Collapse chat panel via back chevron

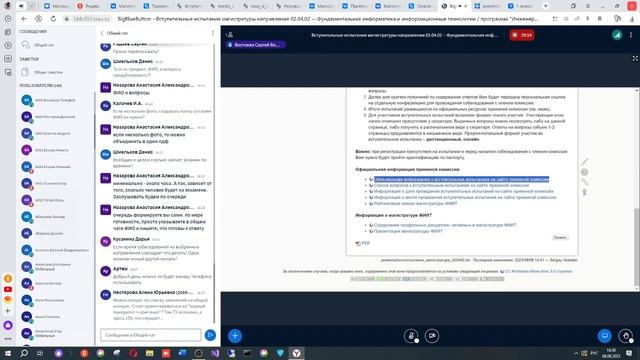click(x=102, y=33)
